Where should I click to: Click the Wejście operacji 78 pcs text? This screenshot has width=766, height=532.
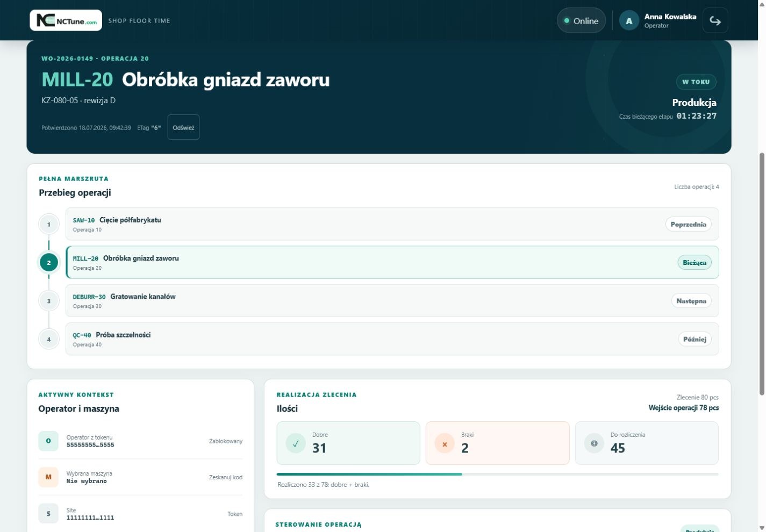pos(683,408)
